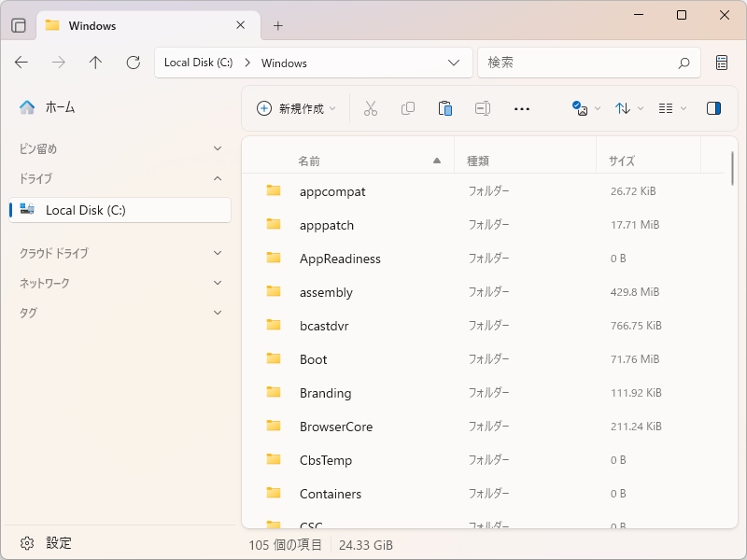The width and height of the screenshot is (747, 560).
Task: Navigate back with the left arrow
Action: click(21, 63)
